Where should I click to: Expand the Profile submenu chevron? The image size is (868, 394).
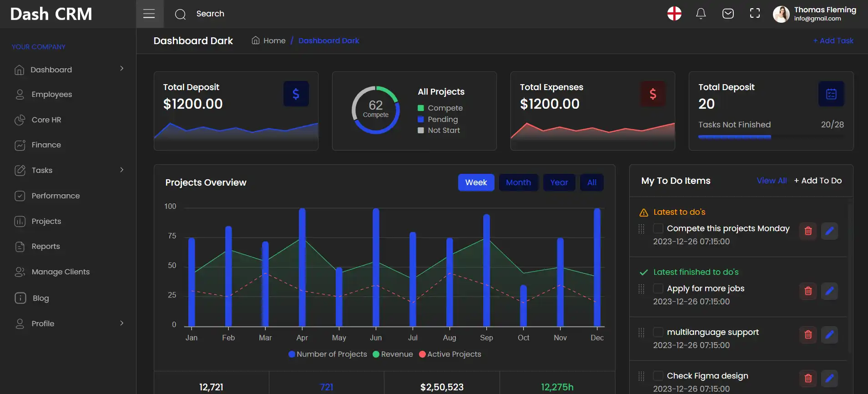click(121, 323)
